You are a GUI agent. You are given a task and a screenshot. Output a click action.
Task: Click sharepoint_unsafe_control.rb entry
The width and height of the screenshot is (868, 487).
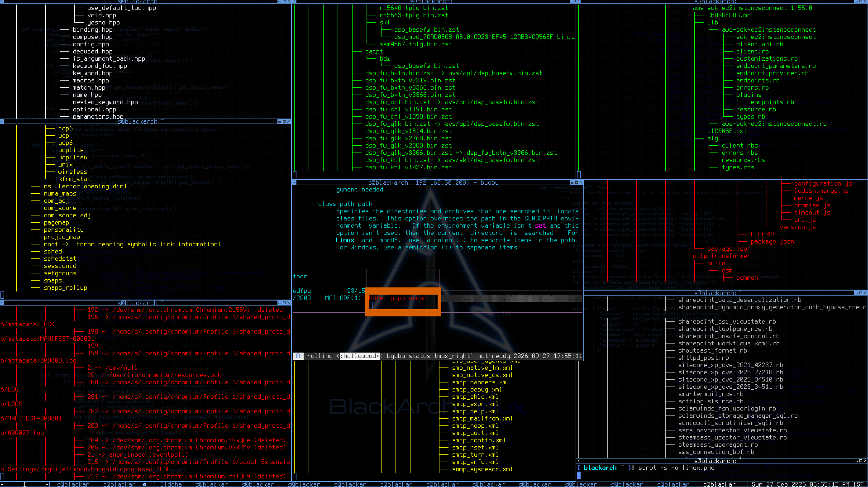click(x=729, y=336)
